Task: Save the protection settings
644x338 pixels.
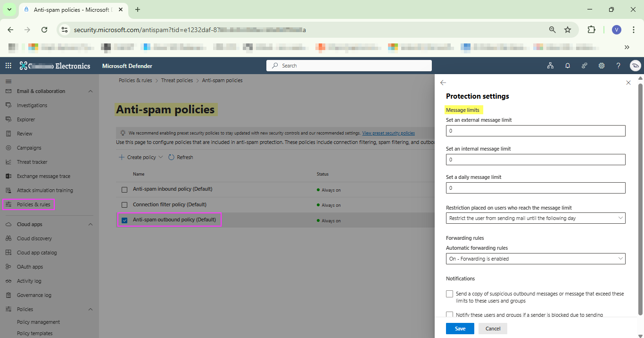Action: pos(460,329)
